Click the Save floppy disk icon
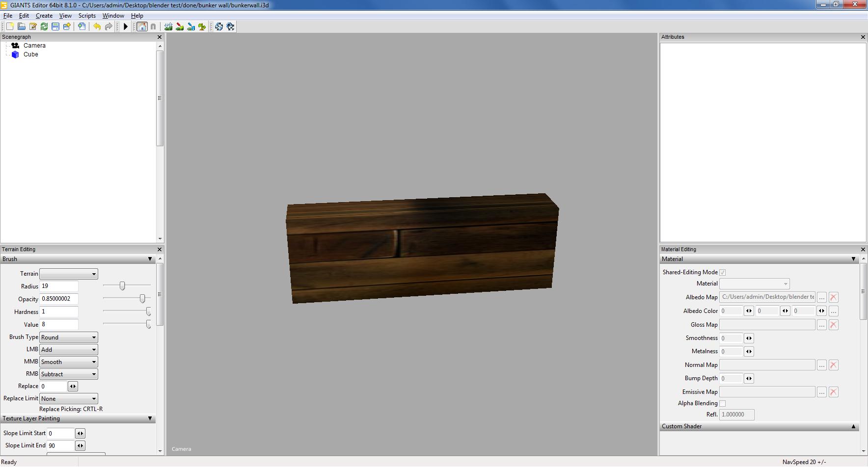Screen dimensions: 868x467 [x=55, y=26]
